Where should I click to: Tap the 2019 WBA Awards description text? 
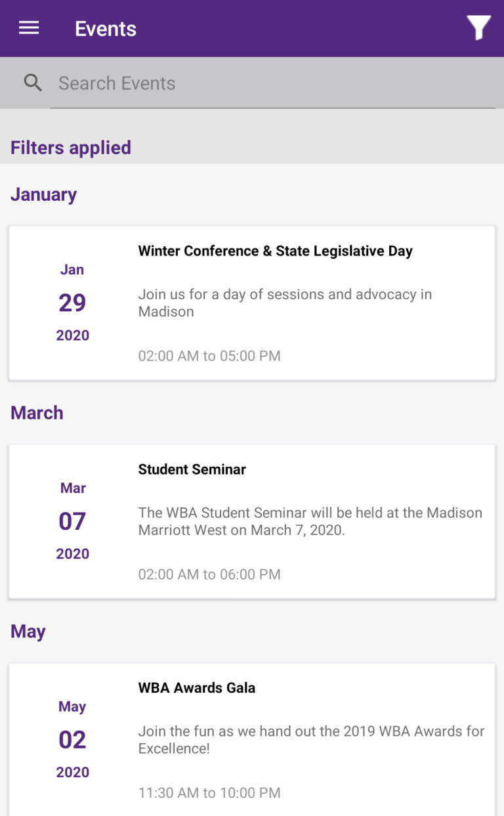[311, 739]
